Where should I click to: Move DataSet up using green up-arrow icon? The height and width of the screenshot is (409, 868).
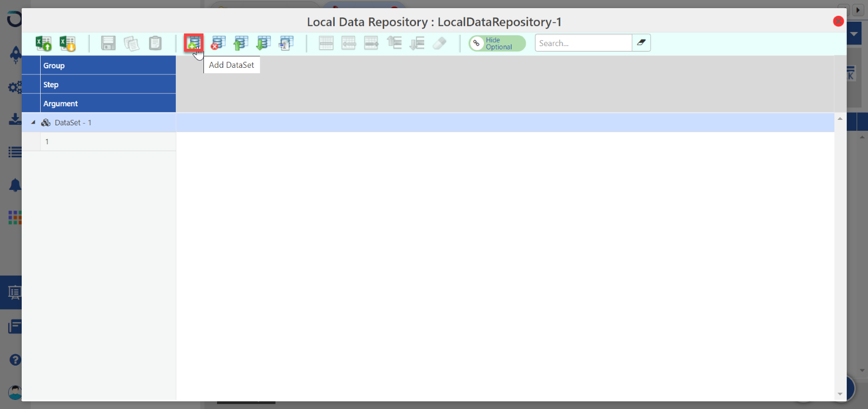[240, 43]
